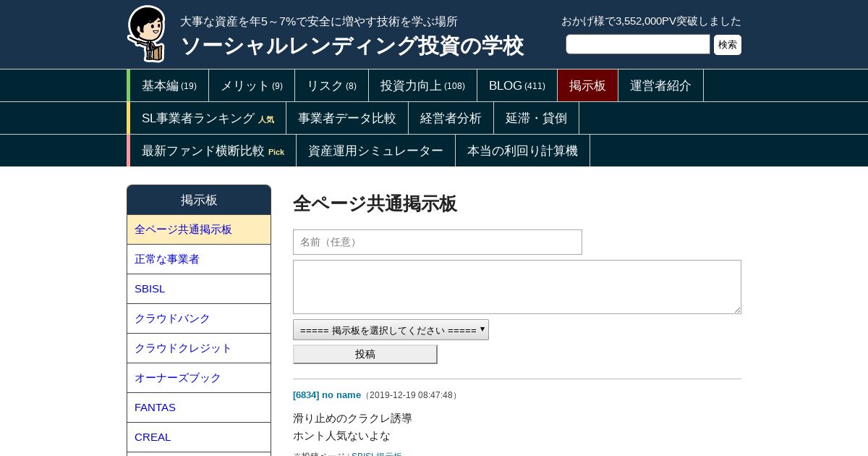This screenshot has width=868, height=456.
Task: Click the 全ページ共通掲示板 page heading
Action: [x=375, y=203]
